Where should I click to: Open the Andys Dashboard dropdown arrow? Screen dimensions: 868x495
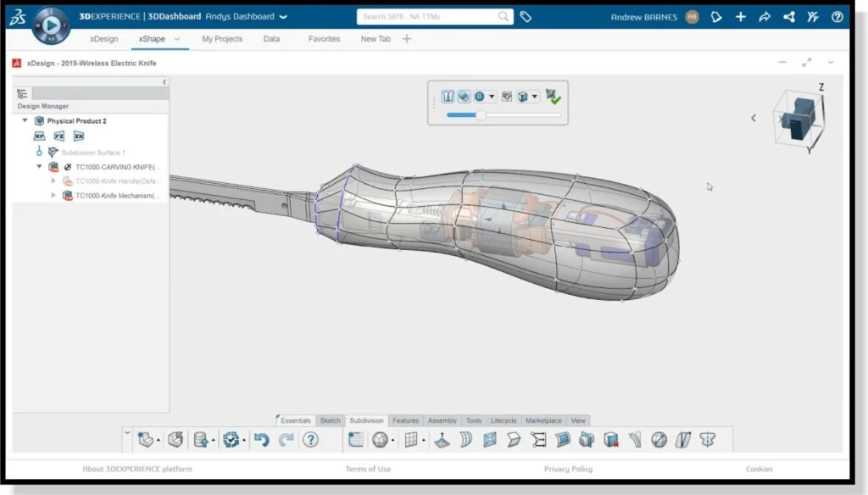283,16
